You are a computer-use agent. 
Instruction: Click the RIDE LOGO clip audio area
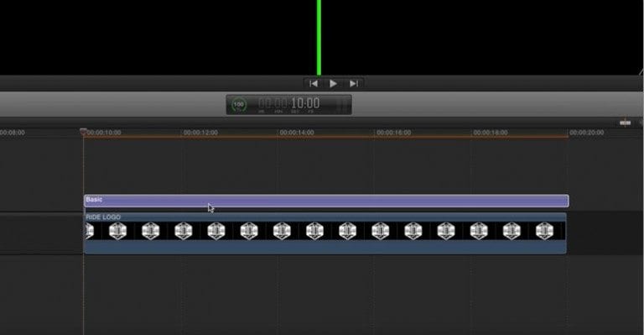pos(325,247)
